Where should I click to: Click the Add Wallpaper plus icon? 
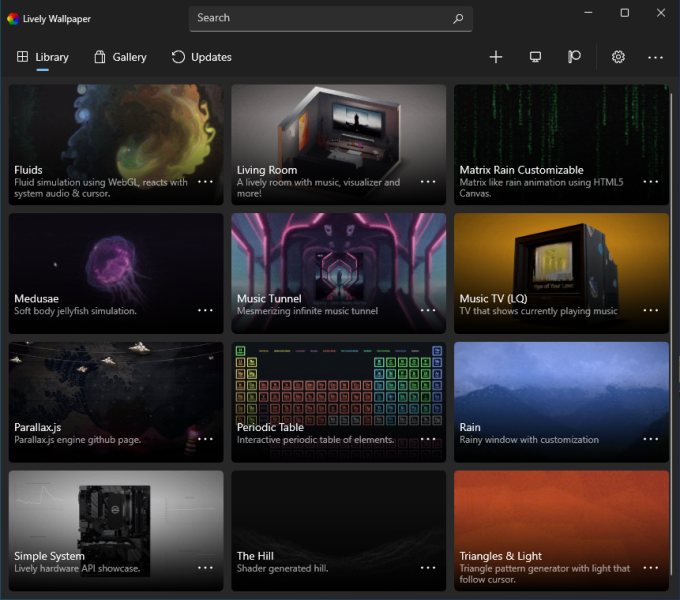(x=496, y=57)
